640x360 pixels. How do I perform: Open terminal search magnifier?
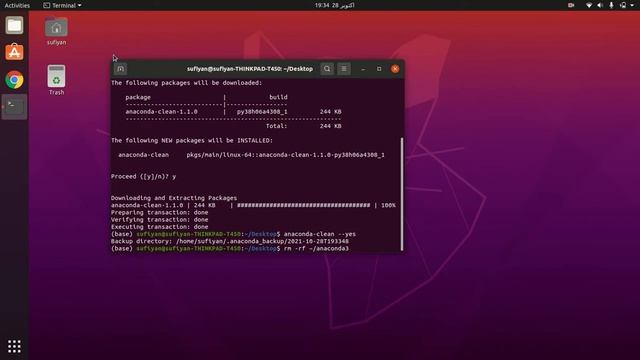pyautogui.click(x=327, y=69)
